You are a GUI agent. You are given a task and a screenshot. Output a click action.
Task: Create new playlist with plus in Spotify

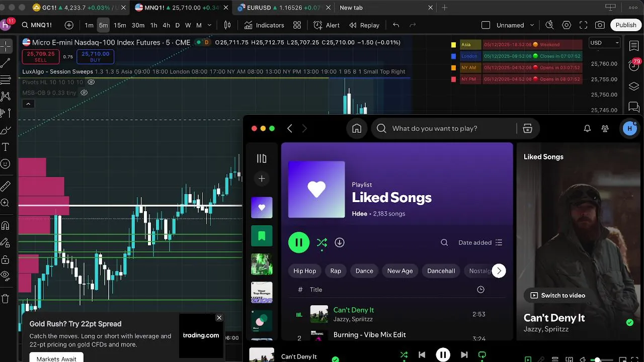point(262,178)
